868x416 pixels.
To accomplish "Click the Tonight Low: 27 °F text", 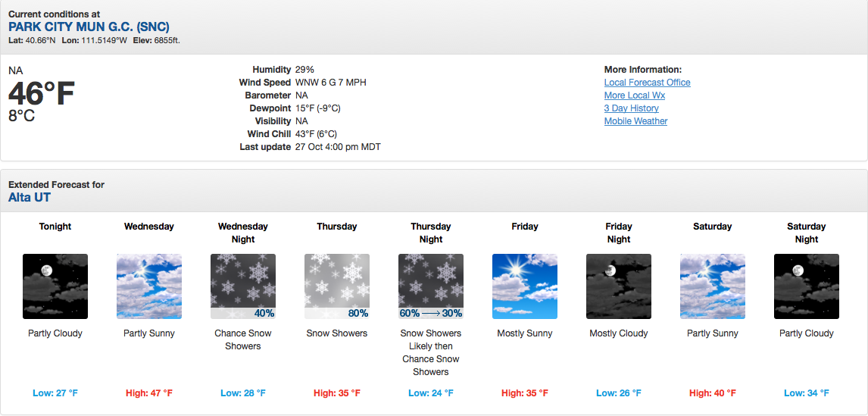I will (x=55, y=393).
